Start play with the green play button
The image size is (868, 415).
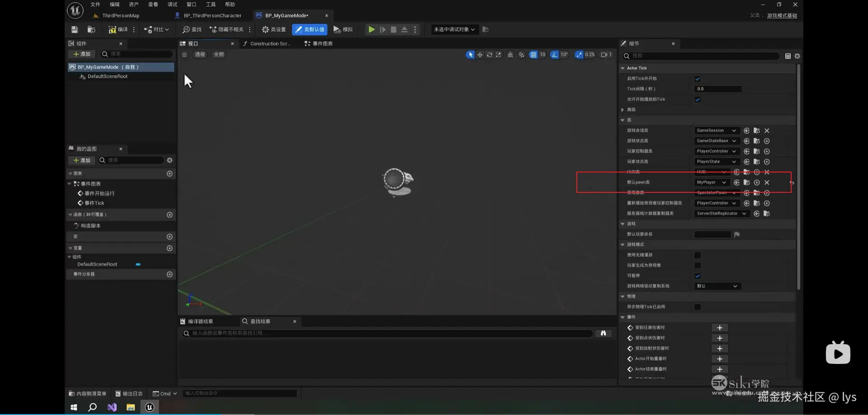[372, 29]
